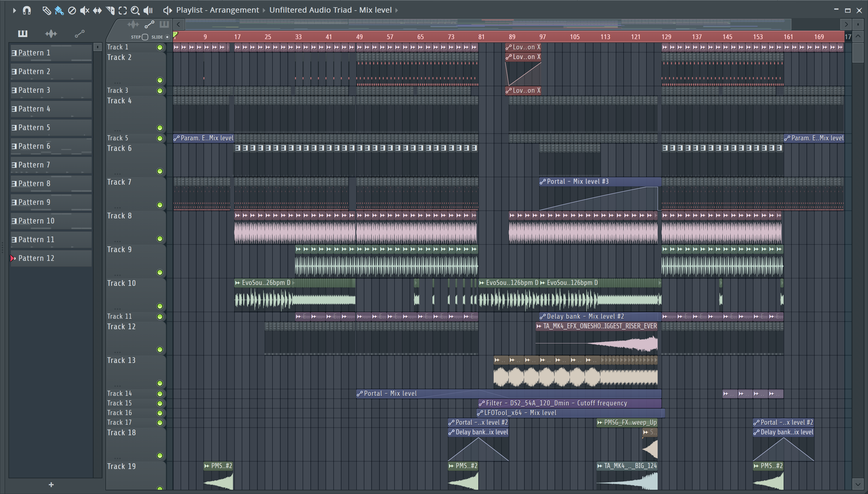Viewport: 868px width, 494px height.
Task: Click the left arrow of the overview scrollbar
Action: click(178, 24)
